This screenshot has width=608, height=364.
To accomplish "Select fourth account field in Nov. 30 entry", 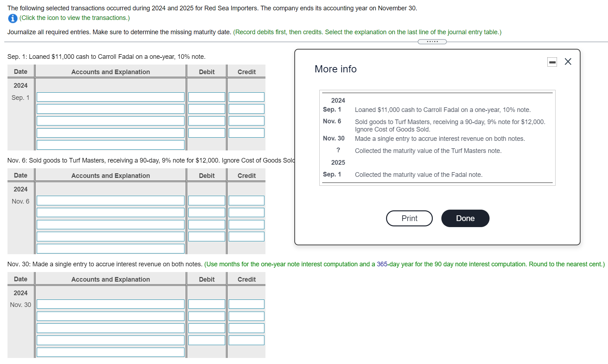I will tap(111, 340).
